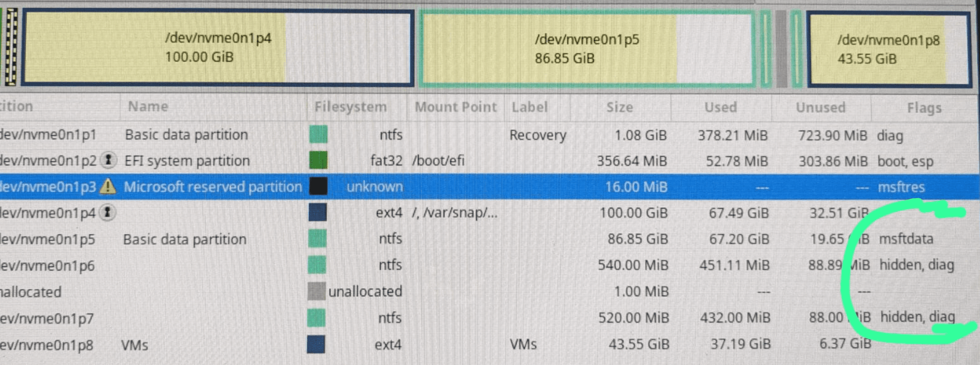This screenshot has width=980, height=365.
Task: Click the teal ntfs square for Recovery partition
Action: (x=318, y=134)
